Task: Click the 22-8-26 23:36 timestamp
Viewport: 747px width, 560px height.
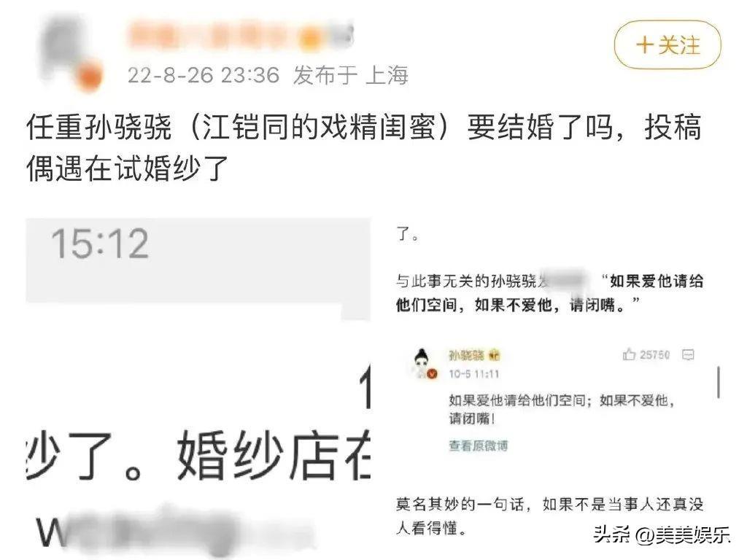Action: (x=204, y=75)
